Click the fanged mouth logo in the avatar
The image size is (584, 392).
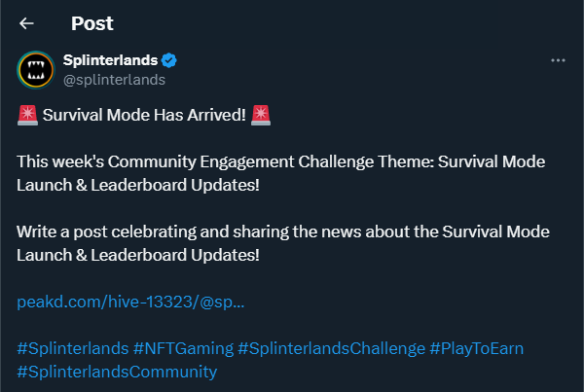pyautogui.click(x=37, y=70)
